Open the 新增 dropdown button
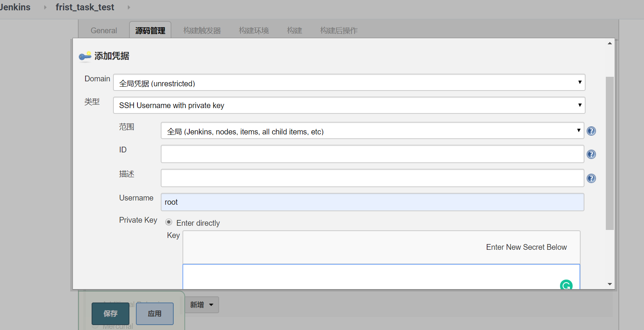The image size is (644, 330). pos(202,305)
